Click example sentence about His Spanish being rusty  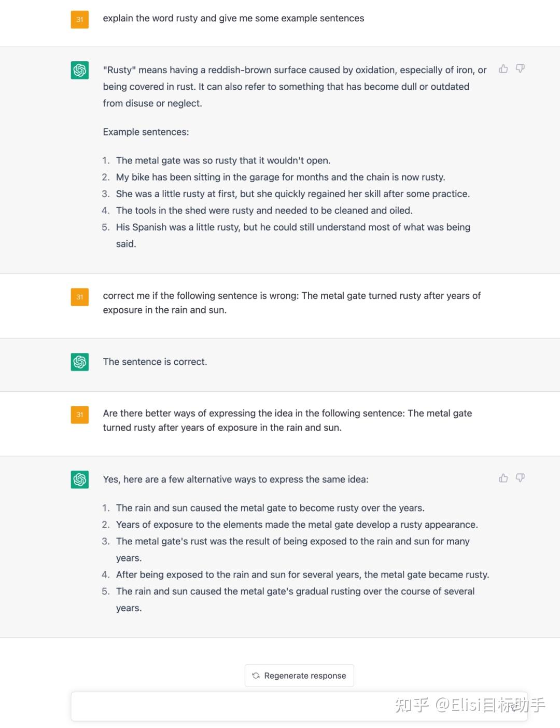point(293,235)
